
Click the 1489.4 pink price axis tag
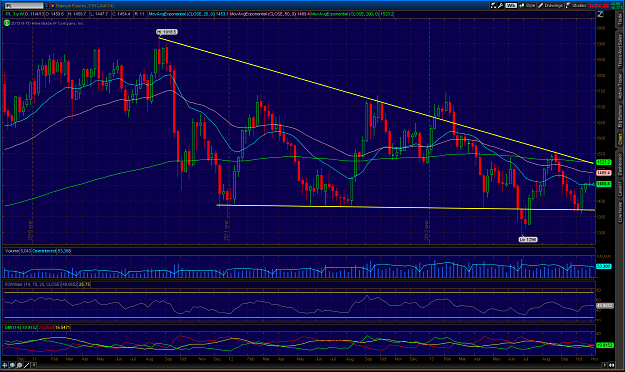pyautogui.click(x=603, y=173)
